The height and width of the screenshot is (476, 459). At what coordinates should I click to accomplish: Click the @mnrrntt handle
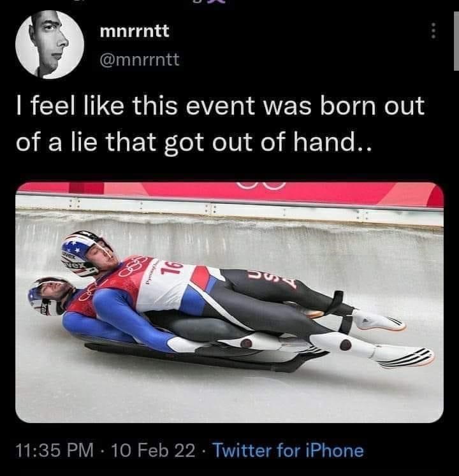140,61
